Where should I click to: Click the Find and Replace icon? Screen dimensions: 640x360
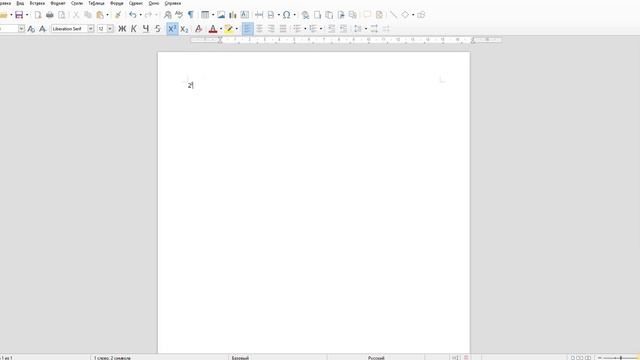167,15
